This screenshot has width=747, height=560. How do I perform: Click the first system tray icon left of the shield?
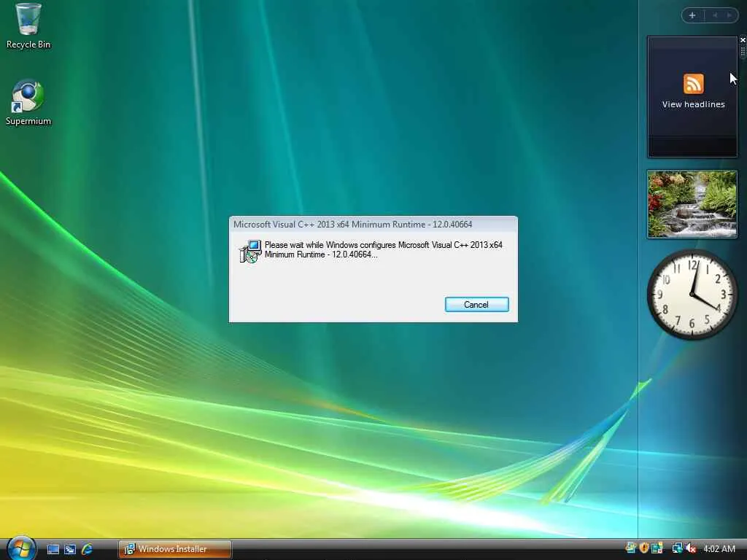pyautogui.click(x=631, y=548)
